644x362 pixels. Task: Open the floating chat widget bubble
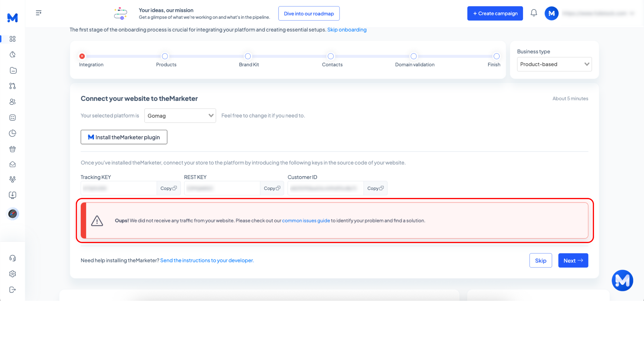[622, 280]
